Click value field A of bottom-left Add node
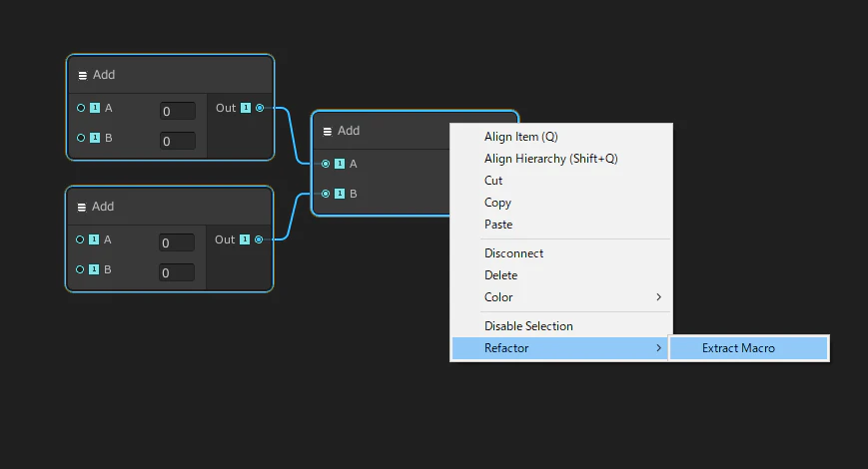Image resolution: width=868 pixels, height=469 pixels. click(x=177, y=242)
